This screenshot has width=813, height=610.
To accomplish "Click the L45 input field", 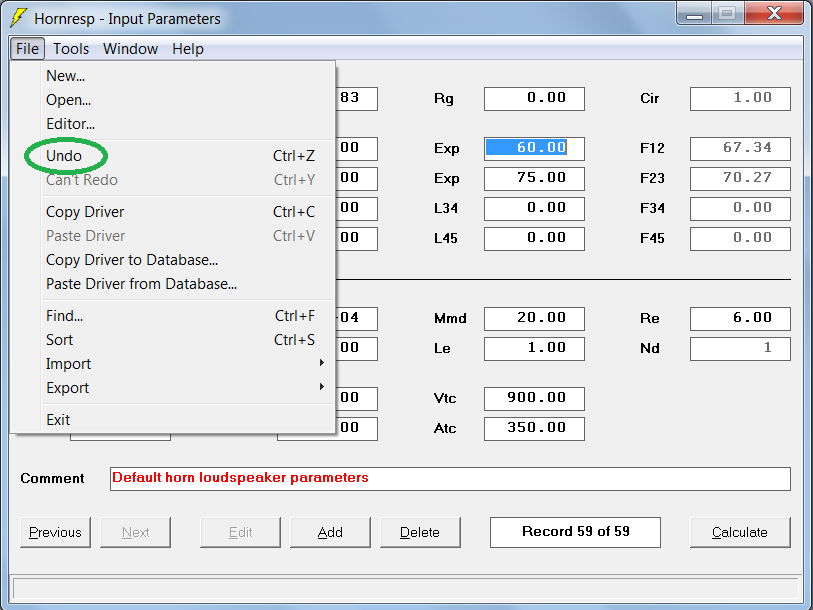I will click(x=534, y=239).
